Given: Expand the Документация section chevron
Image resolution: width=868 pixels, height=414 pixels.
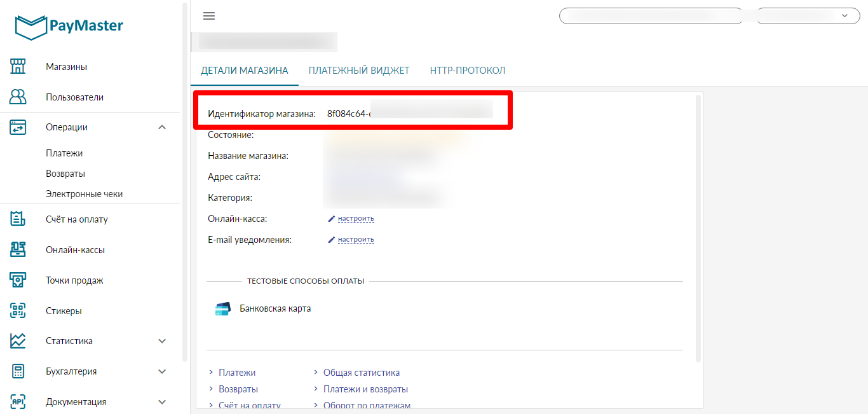Looking at the screenshot, I should coord(162,402).
